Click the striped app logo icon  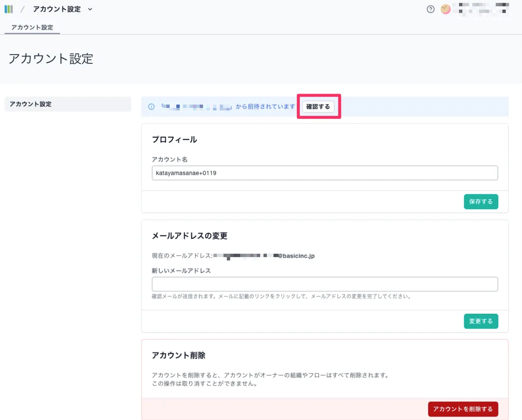[9, 9]
